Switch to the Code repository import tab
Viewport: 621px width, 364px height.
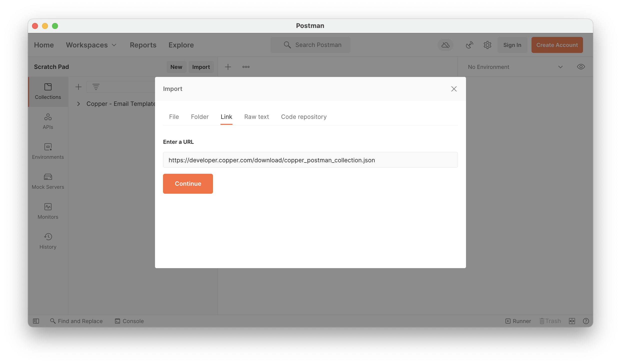[304, 117]
